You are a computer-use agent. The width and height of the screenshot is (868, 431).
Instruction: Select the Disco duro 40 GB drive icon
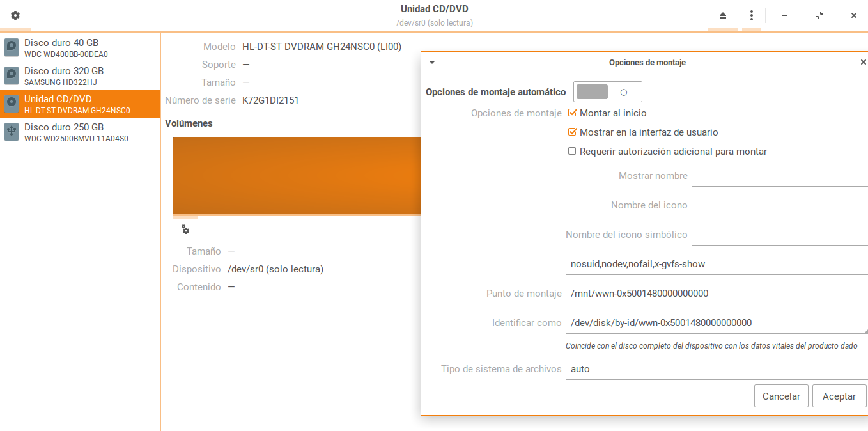[12, 48]
